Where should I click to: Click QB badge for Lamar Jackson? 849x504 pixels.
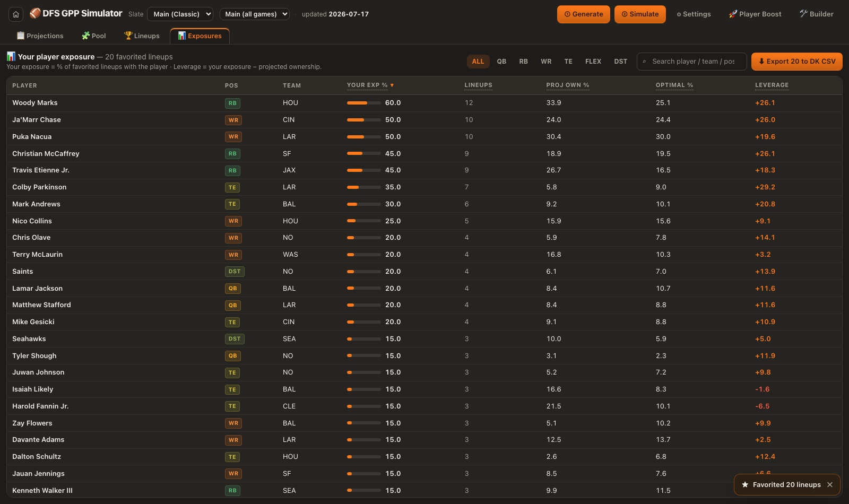(x=233, y=289)
